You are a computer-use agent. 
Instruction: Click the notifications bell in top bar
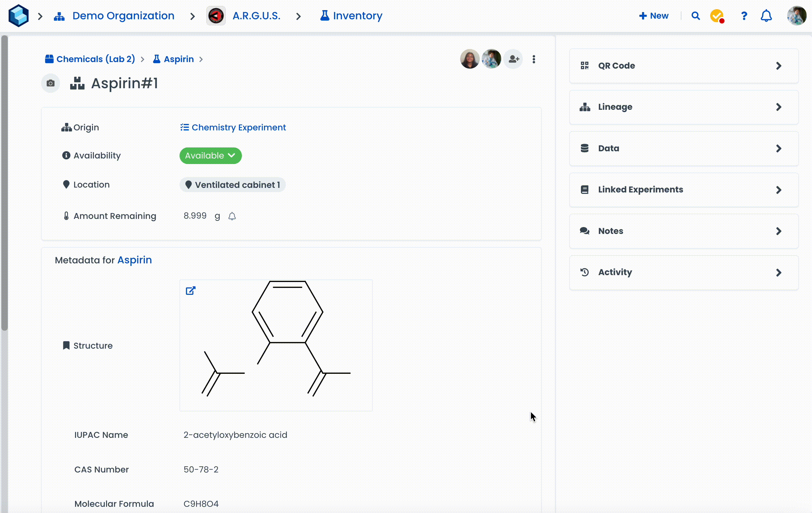point(766,16)
